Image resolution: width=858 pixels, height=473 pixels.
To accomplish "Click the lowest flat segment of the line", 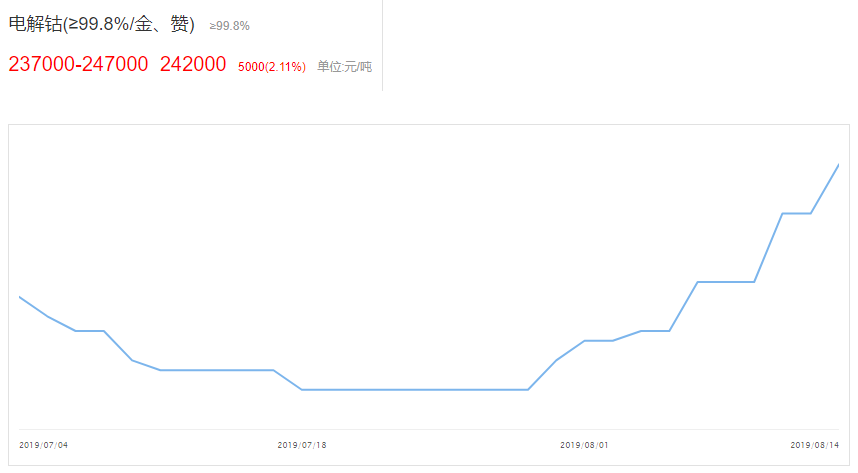I will point(415,390).
